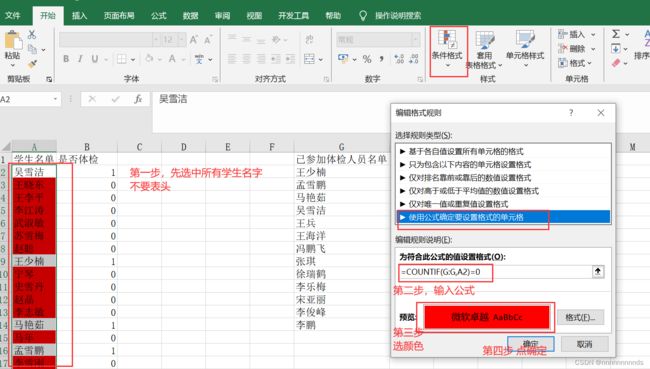Select rule type 基于各自值设置所有单元格的格式

point(503,151)
